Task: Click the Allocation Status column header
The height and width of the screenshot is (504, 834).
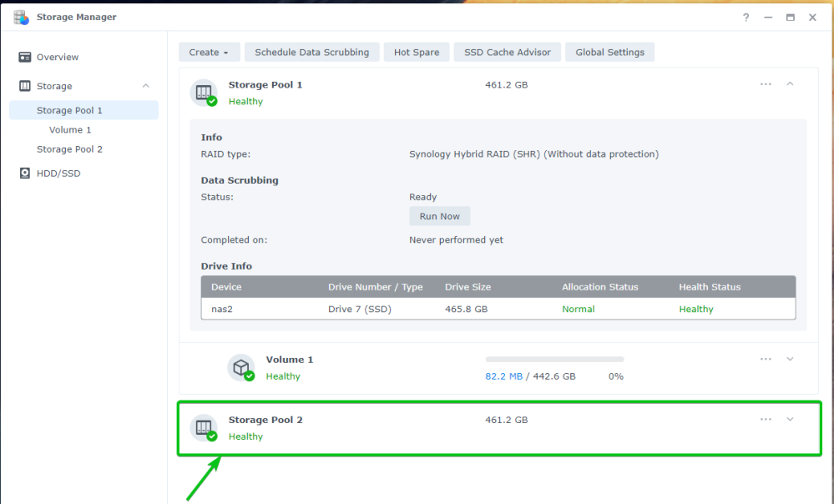Action: click(600, 287)
